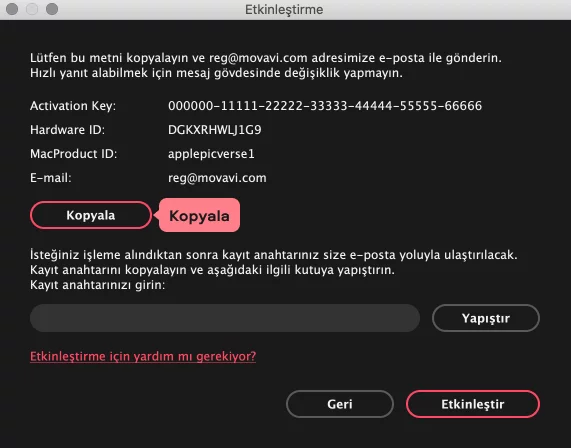Close the Etkinleştirme window
The image size is (571, 448).
click(x=12, y=9)
